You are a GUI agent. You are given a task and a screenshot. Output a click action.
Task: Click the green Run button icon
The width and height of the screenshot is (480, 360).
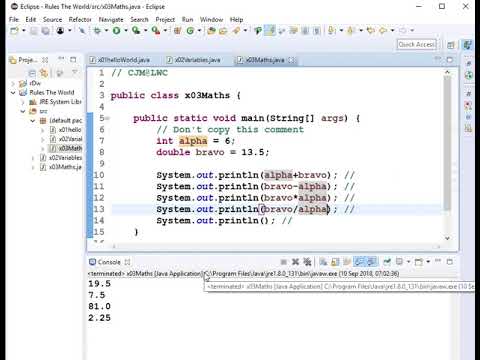[x=116, y=31]
